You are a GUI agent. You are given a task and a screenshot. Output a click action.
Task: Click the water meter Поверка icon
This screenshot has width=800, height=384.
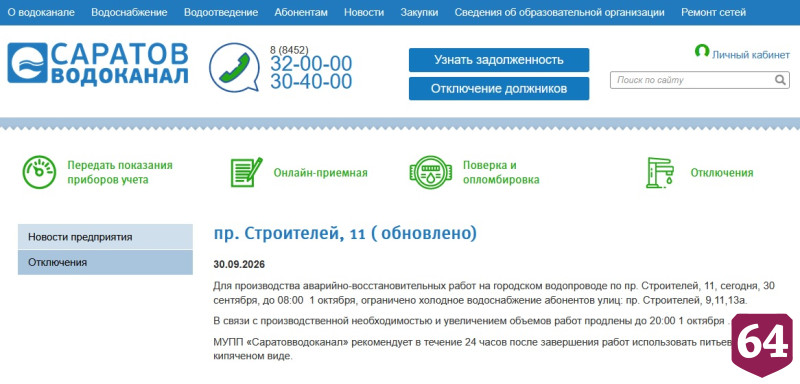[431, 172]
